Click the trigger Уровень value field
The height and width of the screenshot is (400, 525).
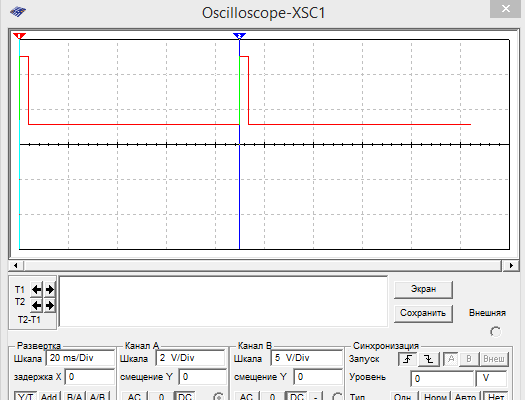coord(442,379)
